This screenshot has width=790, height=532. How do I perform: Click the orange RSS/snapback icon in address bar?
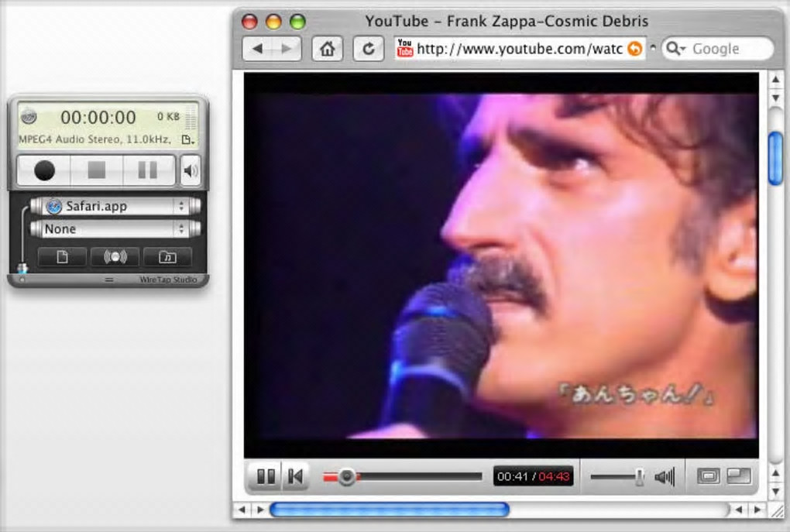pyautogui.click(x=635, y=49)
